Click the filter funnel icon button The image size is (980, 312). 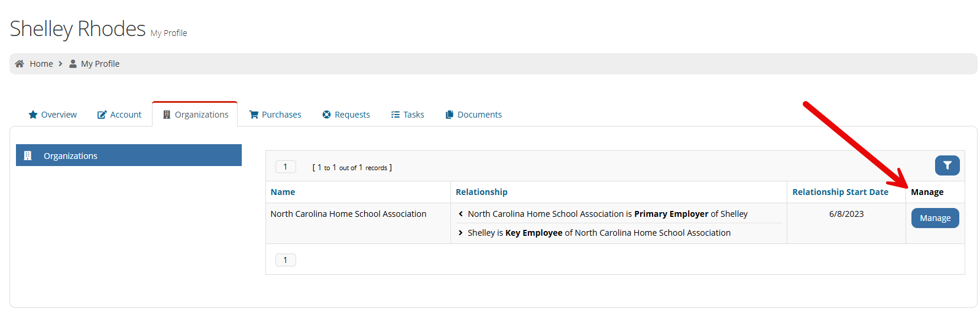947,165
